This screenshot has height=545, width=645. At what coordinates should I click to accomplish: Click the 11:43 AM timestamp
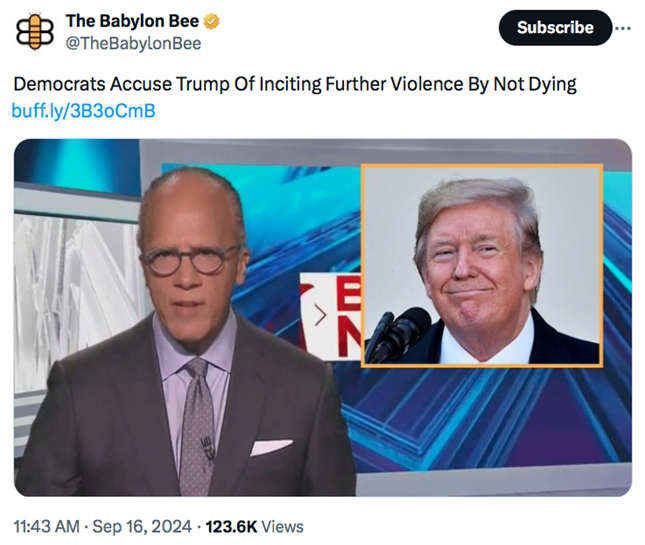pos(49,526)
